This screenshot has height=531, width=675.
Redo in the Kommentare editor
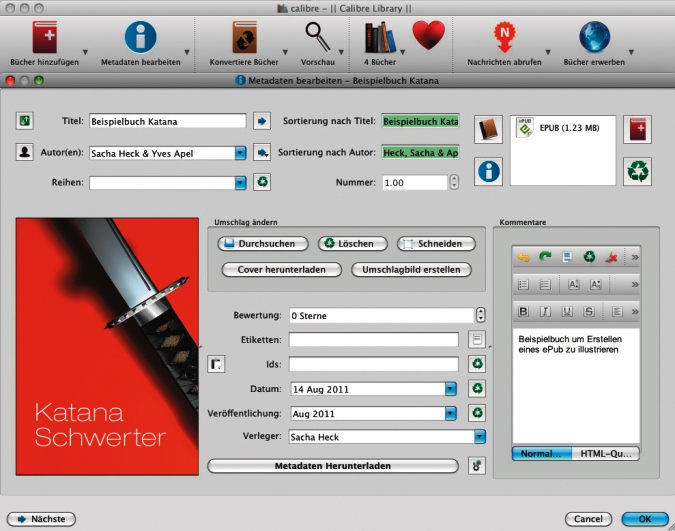545,257
